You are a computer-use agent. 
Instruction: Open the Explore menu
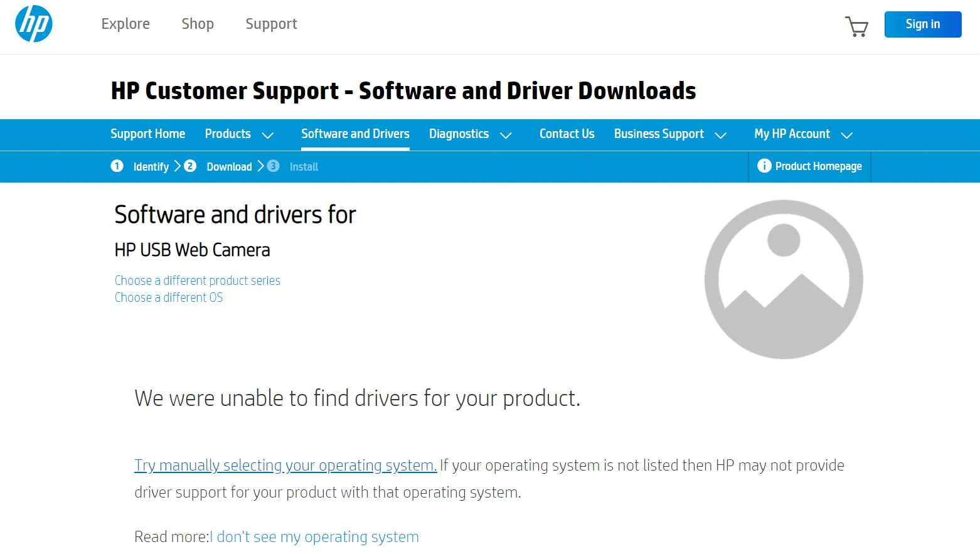[125, 24]
